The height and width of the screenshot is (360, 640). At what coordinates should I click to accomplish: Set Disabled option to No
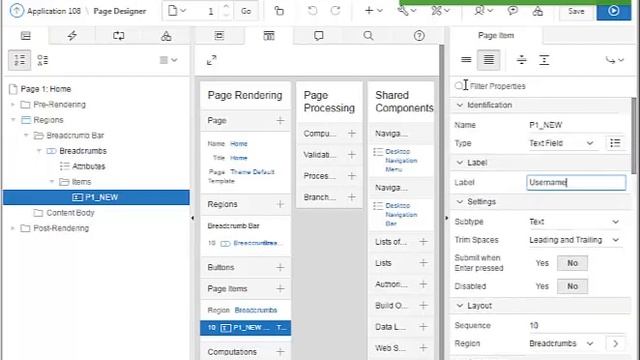coord(572,286)
